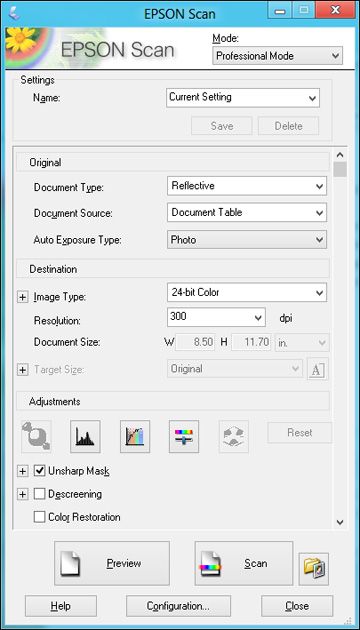Image resolution: width=360 pixels, height=630 pixels.
Task: Enable the Descreening checkbox
Action: (39, 494)
